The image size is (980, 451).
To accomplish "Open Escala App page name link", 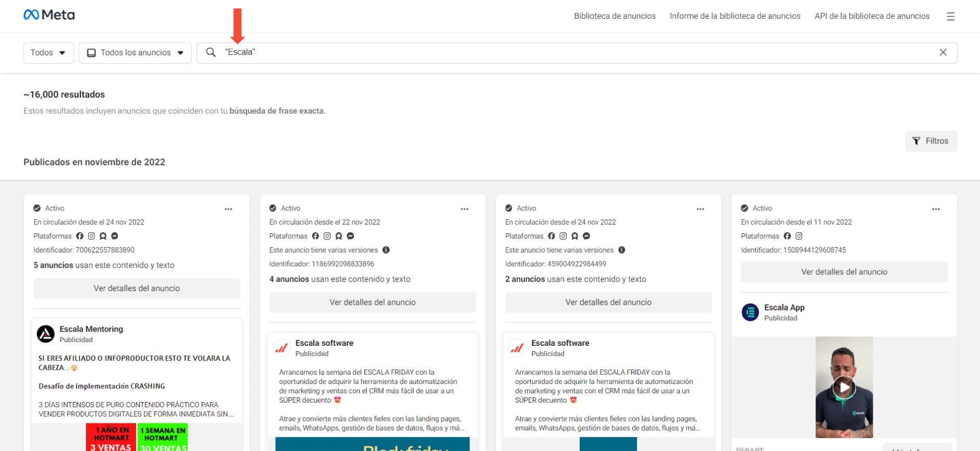I will 785,308.
